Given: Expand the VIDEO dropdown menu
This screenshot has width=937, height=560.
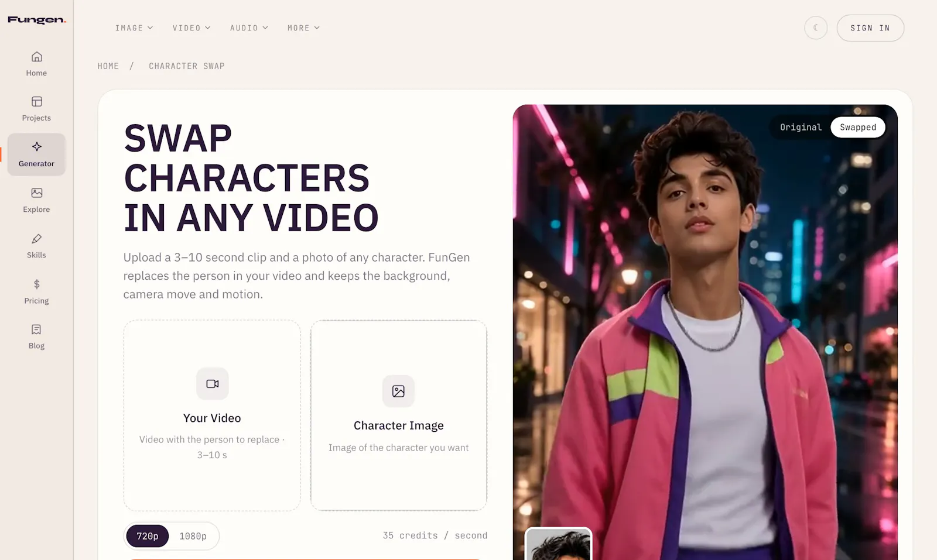Looking at the screenshot, I should 191,28.
